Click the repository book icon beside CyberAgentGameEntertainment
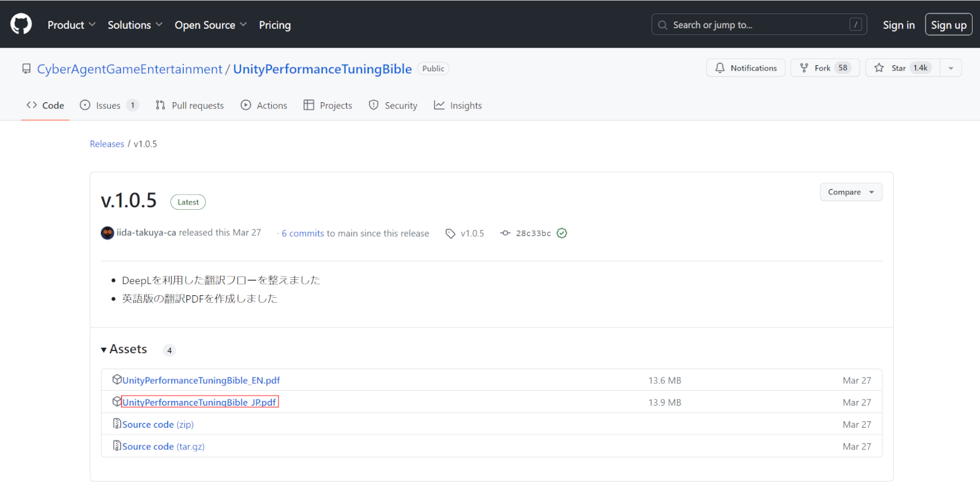Screen dimensions: 980x489 click(26, 69)
